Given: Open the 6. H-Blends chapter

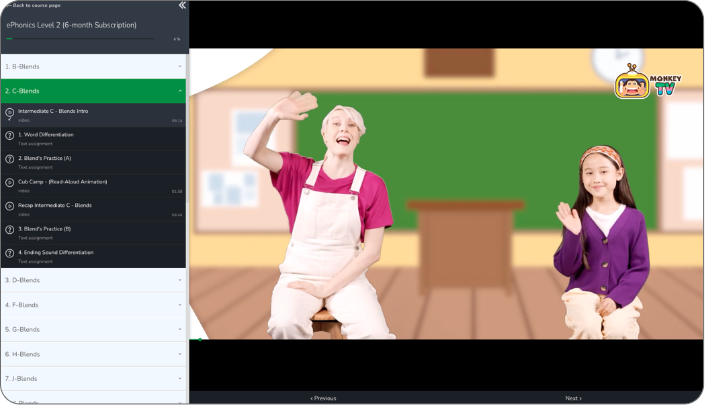Looking at the screenshot, I should pos(92,354).
